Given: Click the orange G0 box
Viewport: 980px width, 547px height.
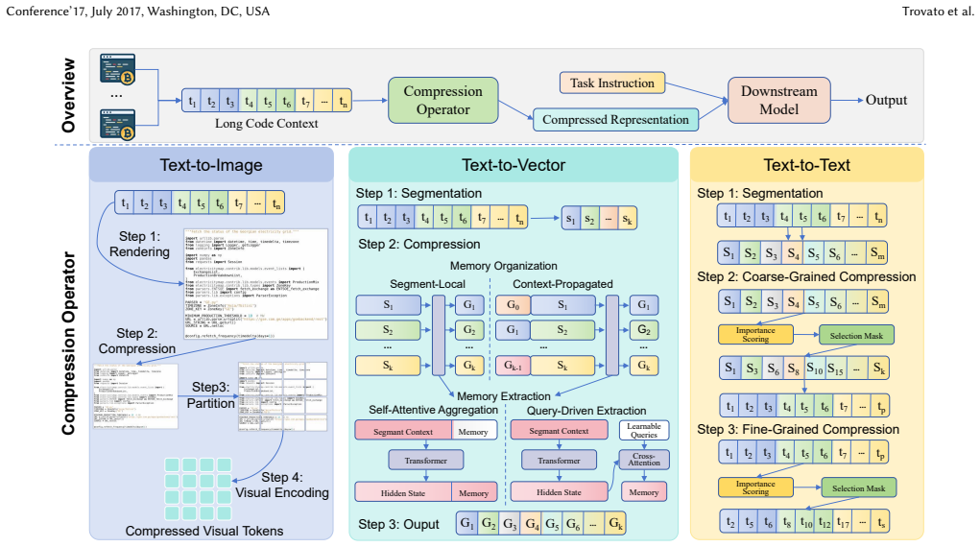Looking at the screenshot, I should tap(514, 305).
